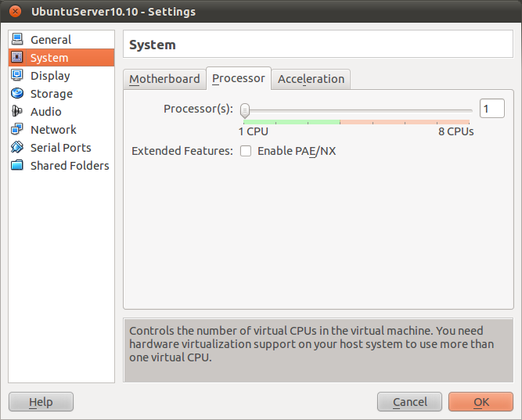Image resolution: width=522 pixels, height=420 pixels.
Task: Click the Processor(s) slider handle
Action: (x=245, y=109)
